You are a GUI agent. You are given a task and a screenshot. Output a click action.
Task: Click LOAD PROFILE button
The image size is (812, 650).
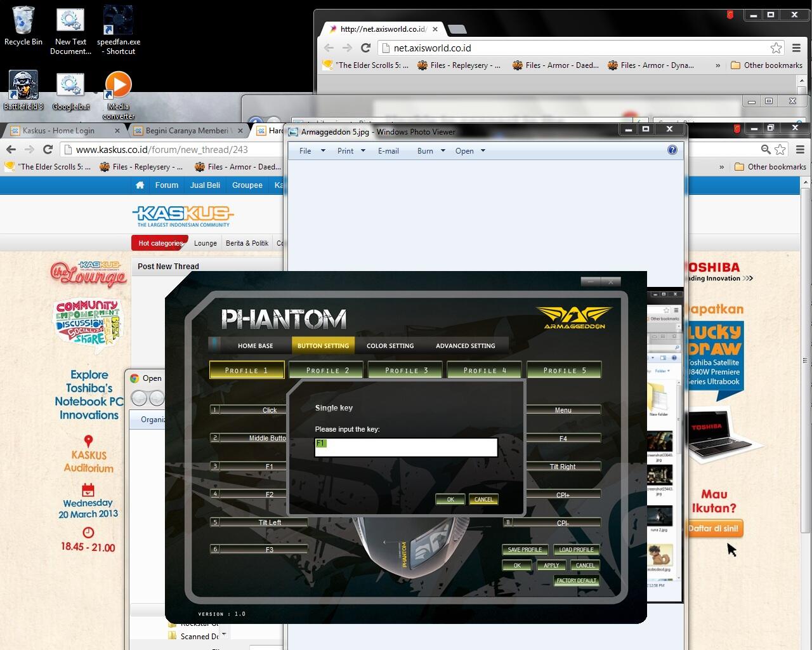click(577, 549)
